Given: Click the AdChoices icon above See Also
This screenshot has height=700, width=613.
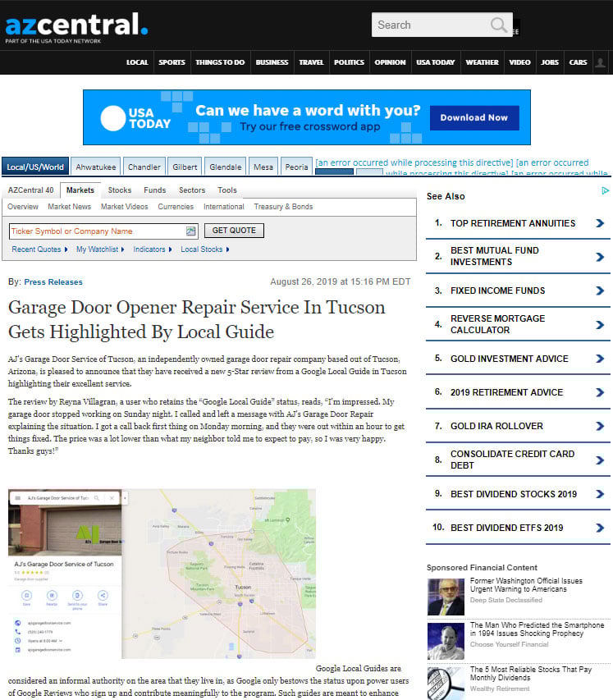Looking at the screenshot, I should [606, 190].
